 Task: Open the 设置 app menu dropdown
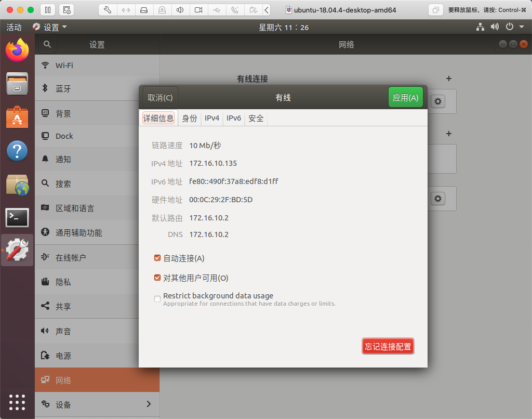click(x=49, y=27)
